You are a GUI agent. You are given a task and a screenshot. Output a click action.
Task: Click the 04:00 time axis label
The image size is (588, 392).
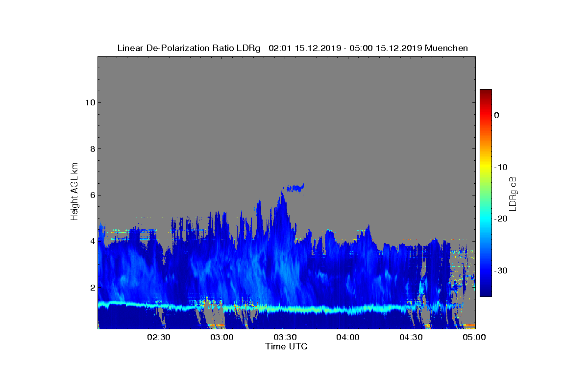348,337
